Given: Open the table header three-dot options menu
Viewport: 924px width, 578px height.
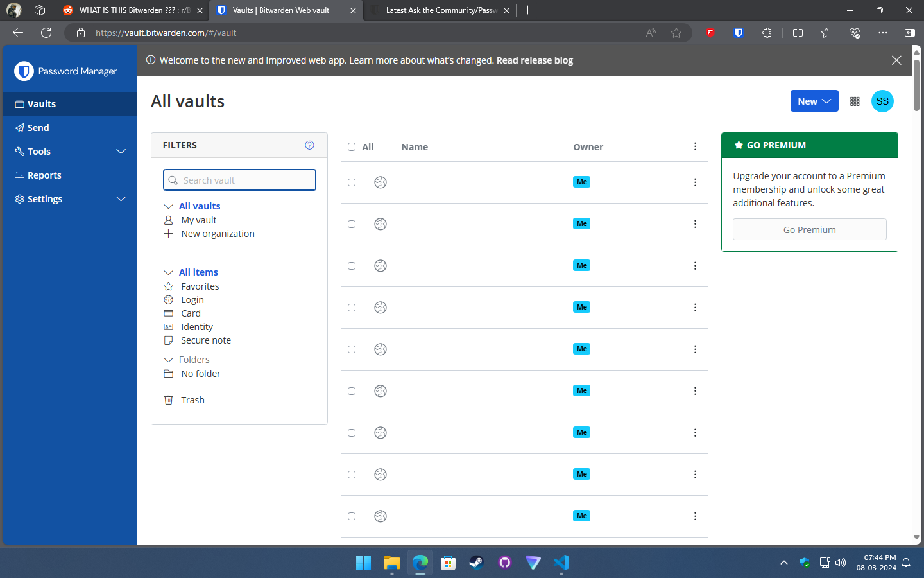Looking at the screenshot, I should pos(695,146).
